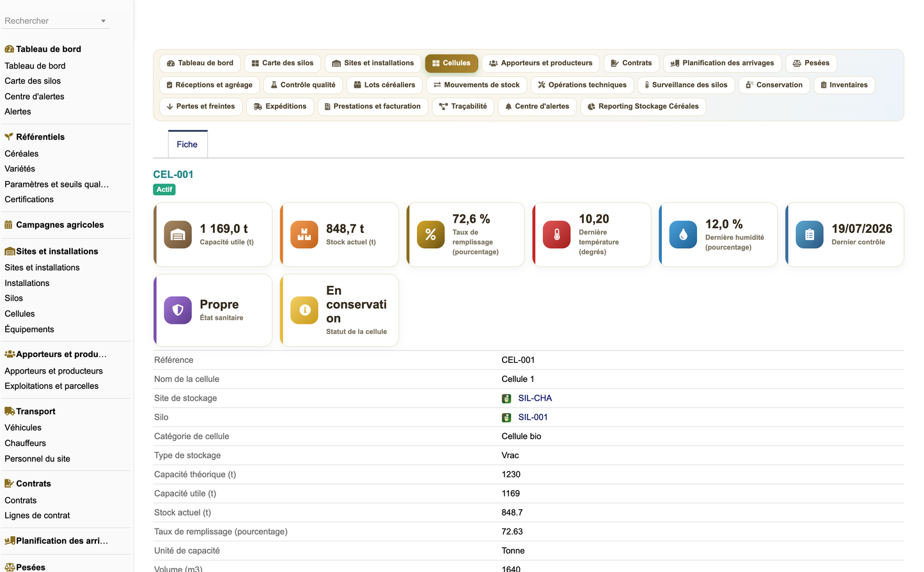This screenshot has width=924, height=572.
Task: Click the purple shield sanitary icon
Action: pos(178,310)
